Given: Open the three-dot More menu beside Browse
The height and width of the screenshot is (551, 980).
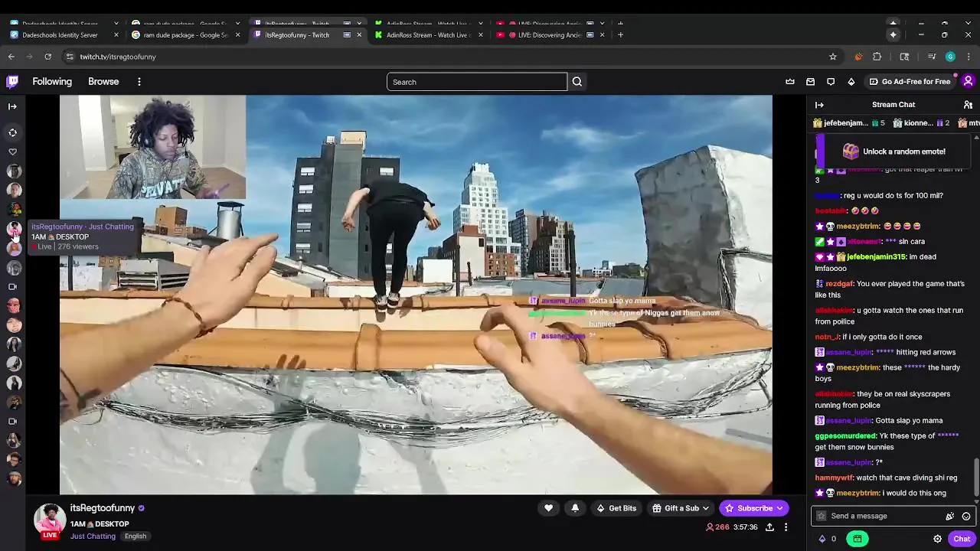Looking at the screenshot, I should (x=139, y=82).
